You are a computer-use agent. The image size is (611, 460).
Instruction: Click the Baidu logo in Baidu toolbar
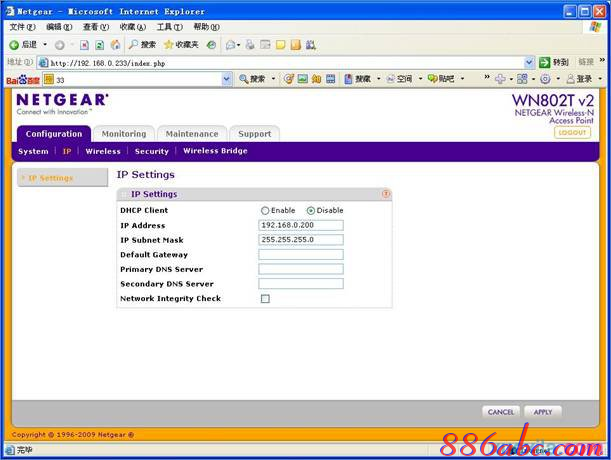[x=22, y=79]
